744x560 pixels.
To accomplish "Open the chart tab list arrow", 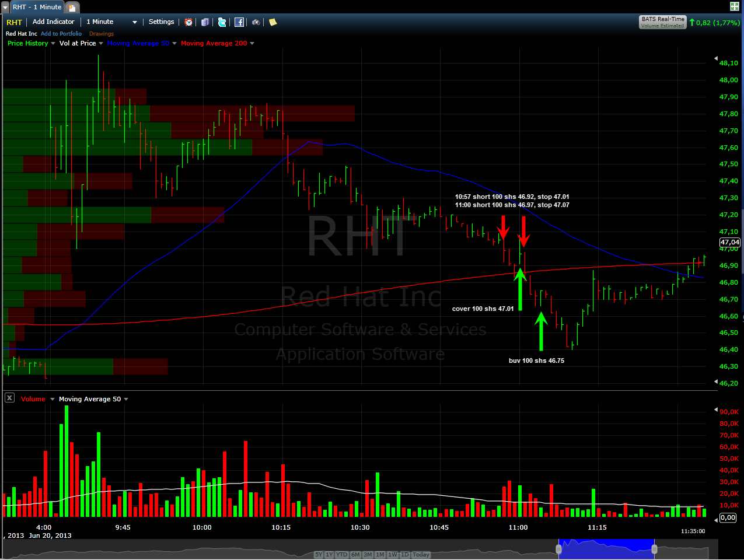I will 5,8.
